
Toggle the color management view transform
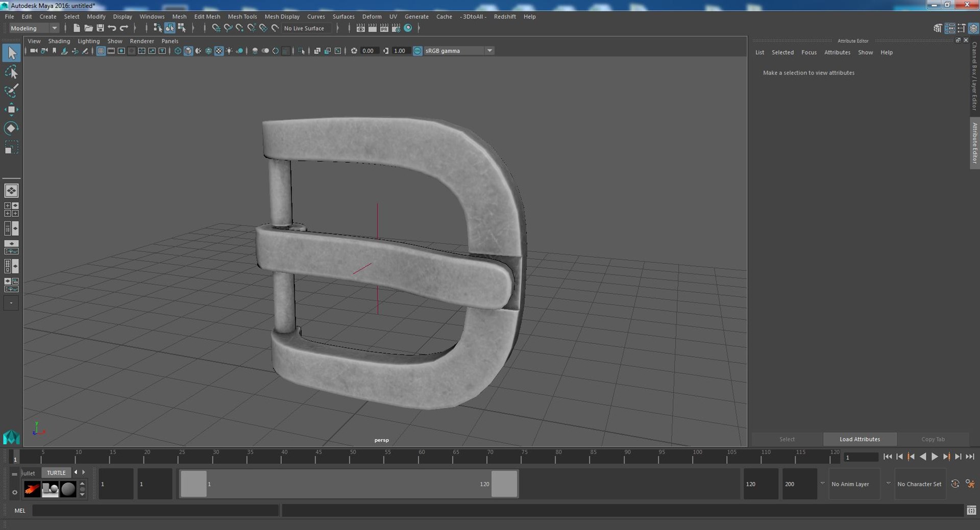coord(418,51)
